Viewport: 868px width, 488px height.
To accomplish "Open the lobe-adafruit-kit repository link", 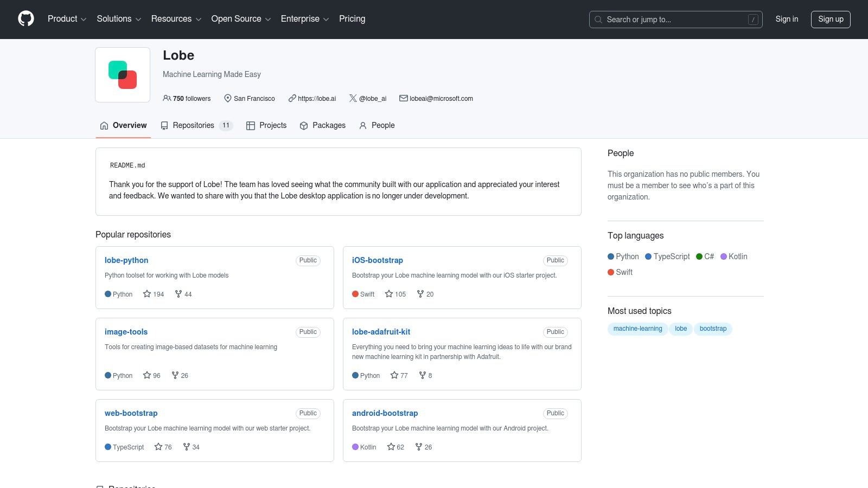I will pos(381,332).
